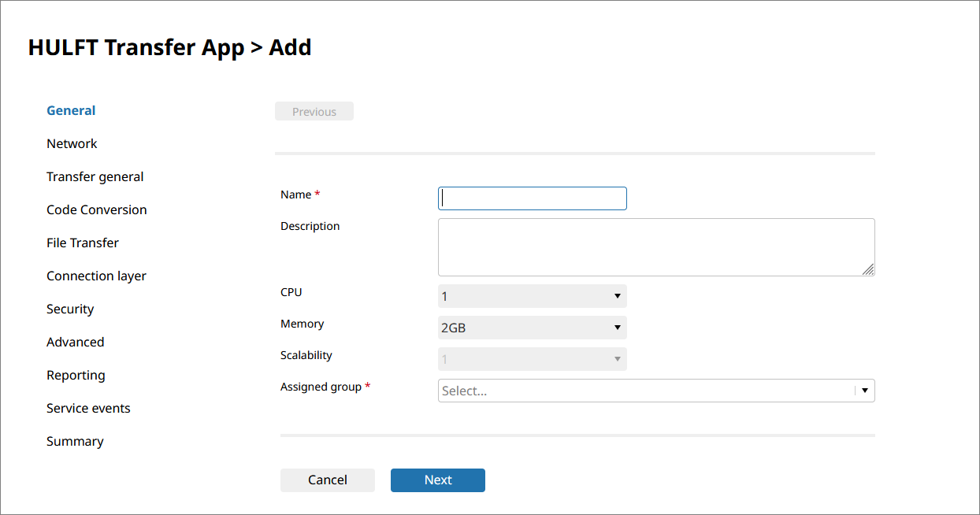Open the Scalability dropdown

click(x=532, y=359)
